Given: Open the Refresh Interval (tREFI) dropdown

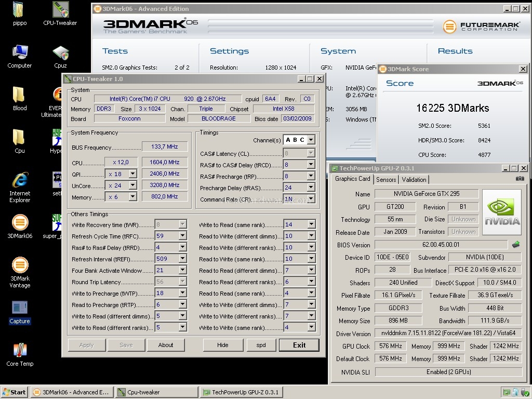Looking at the screenshot, I should [182, 259].
